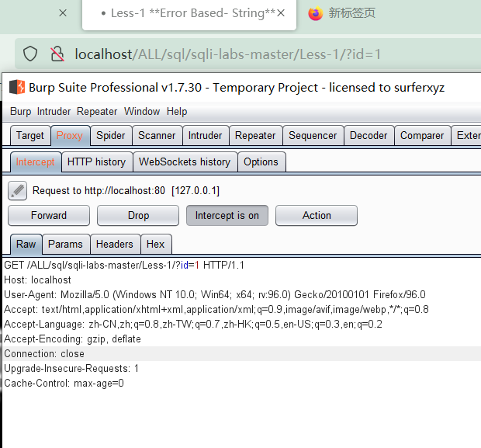Open the Scanner tab

point(157,135)
